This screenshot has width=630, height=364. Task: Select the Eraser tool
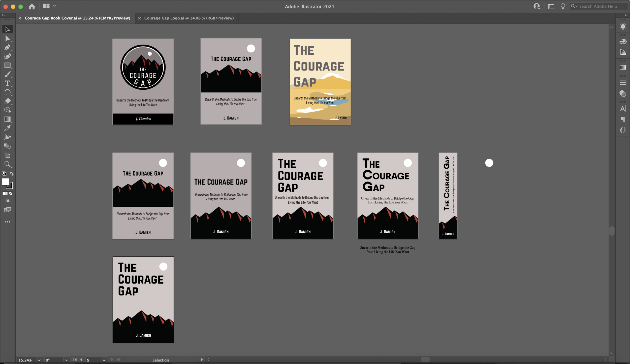pos(7,101)
